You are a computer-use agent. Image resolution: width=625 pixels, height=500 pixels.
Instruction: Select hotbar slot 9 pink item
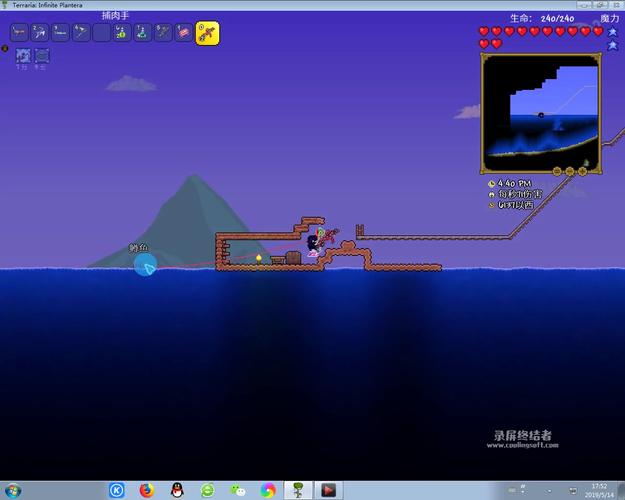pos(184,32)
